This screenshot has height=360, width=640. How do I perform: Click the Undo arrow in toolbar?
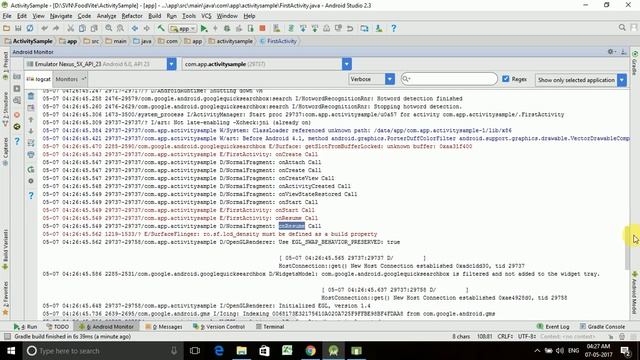pyautogui.click(x=44, y=28)
